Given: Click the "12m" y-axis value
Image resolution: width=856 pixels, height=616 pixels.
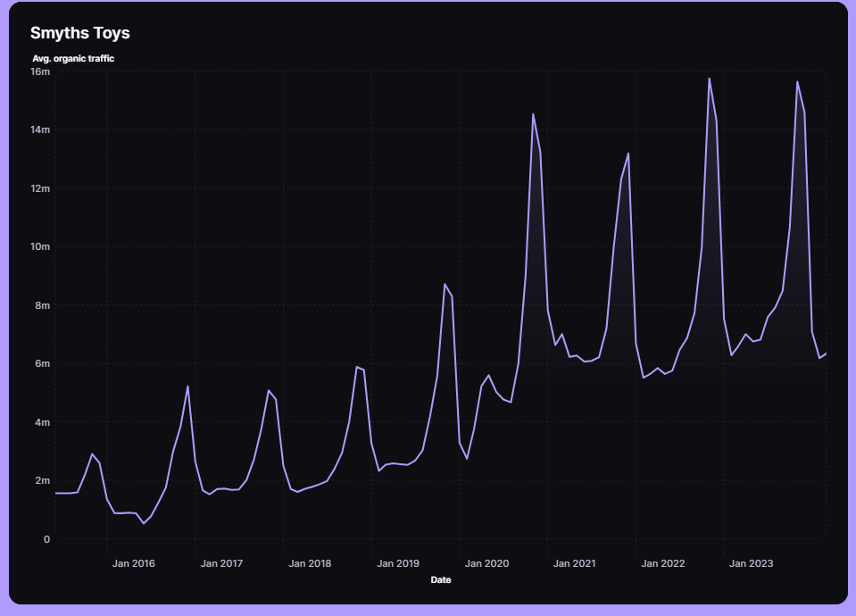Looking at the screenshot, I should (x=40, y=188).
